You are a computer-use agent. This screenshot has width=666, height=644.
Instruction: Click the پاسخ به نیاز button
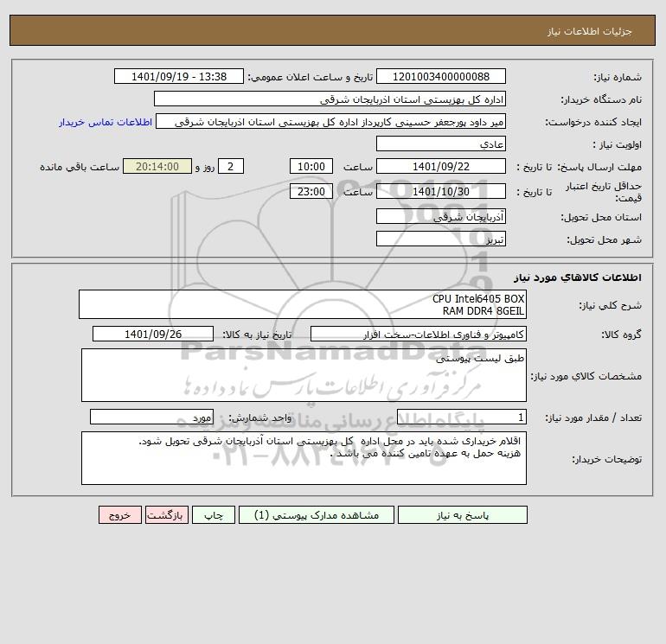click(x=463, y=515)
